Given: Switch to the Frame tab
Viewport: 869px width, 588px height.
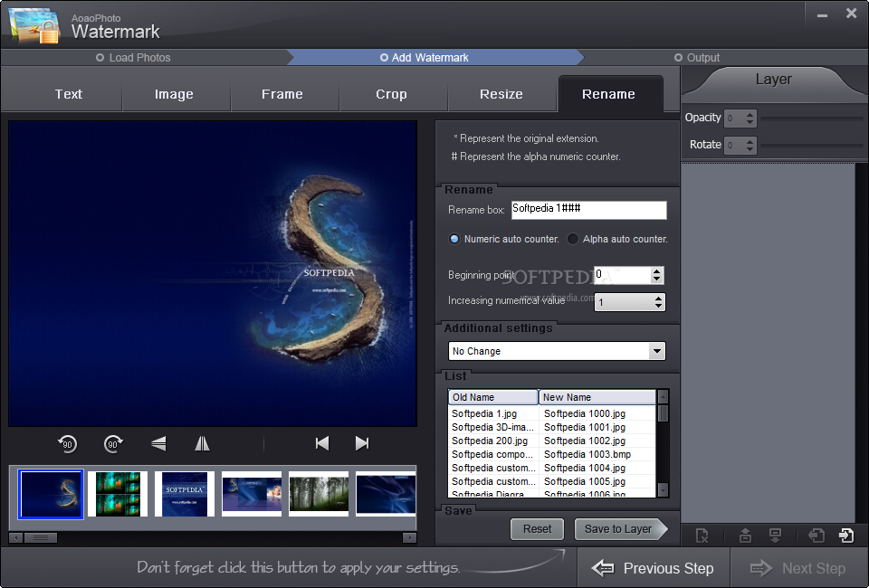Looking at the screenshot, I should click(x=282, y=94).
